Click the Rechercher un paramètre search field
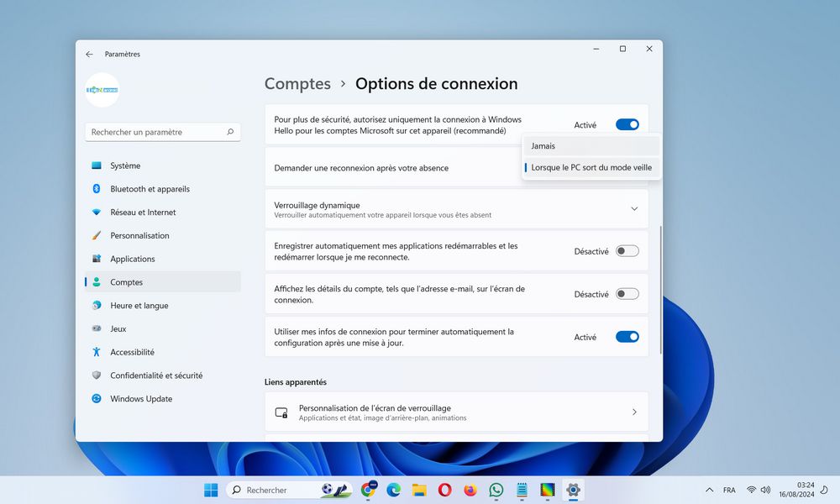This screenshot has height=504, width=840. [162, 132]
